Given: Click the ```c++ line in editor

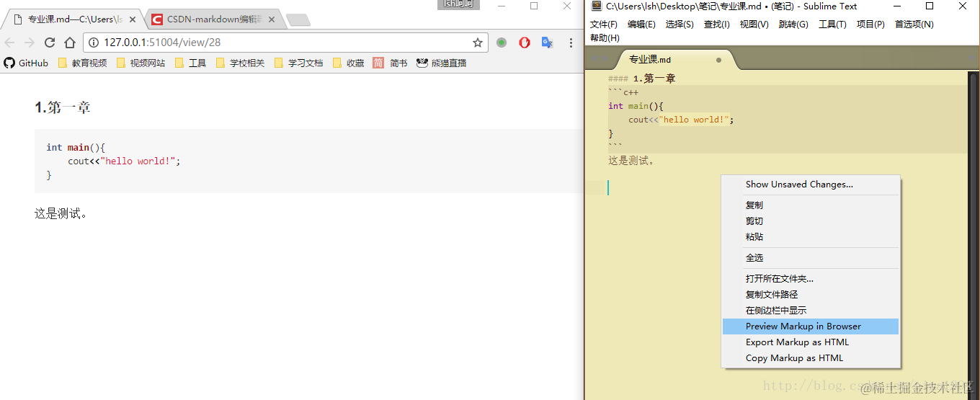Looking at the screenshot, I should pyautogui.click(x=623, y=92).
